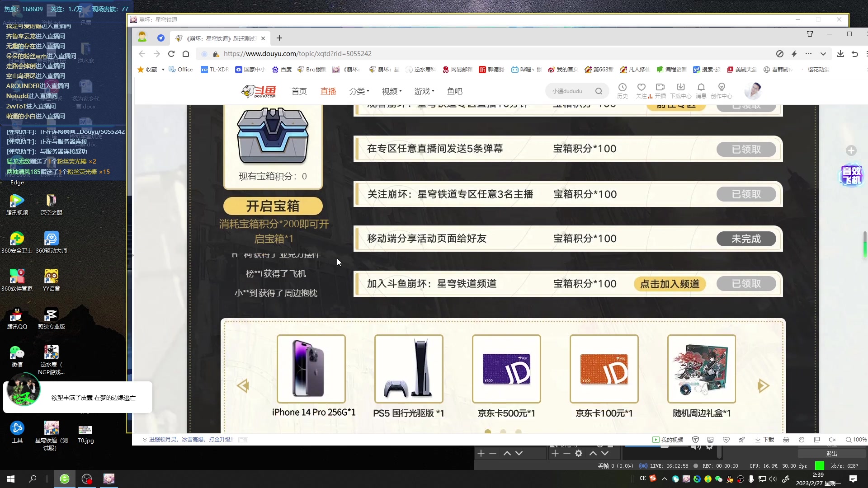Open browser downloads arrow icon in toolbar
Viewport: 868px width, 488px height.
(x=840, y=54)
